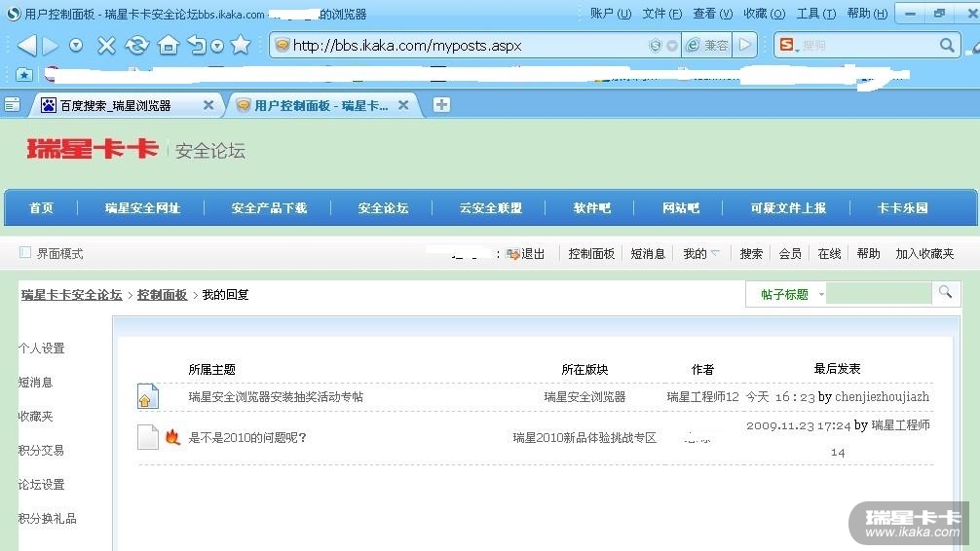The image size is (980, 551).
Task: Open history dropdown next to forward arrow
Action: click(x=76, y=45)
